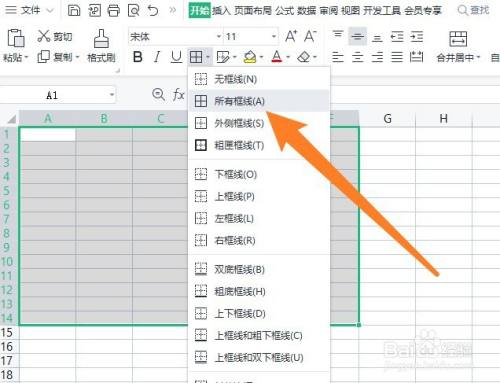
Task: Click the Format Painter brush icon
Action: coord(101,38)
